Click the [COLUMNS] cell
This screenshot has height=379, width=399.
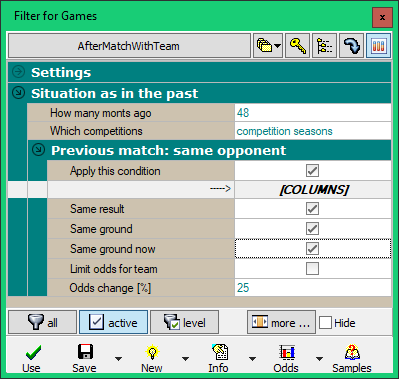[x=313, y=190]
